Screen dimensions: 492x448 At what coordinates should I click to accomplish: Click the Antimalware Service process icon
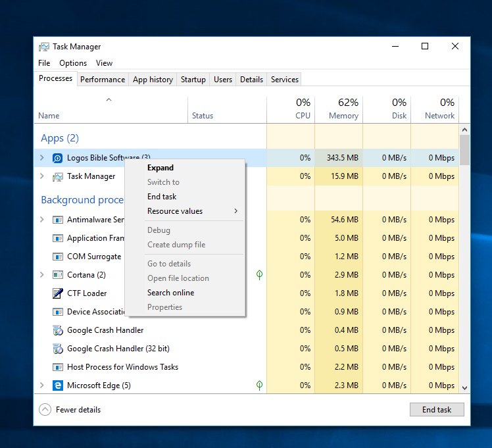(57, 220)
